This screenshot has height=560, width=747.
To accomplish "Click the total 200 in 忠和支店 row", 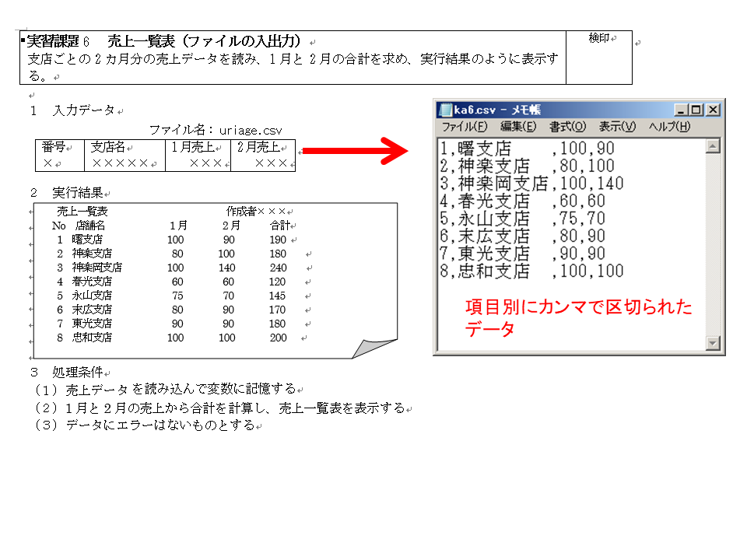I will point(279,338).
